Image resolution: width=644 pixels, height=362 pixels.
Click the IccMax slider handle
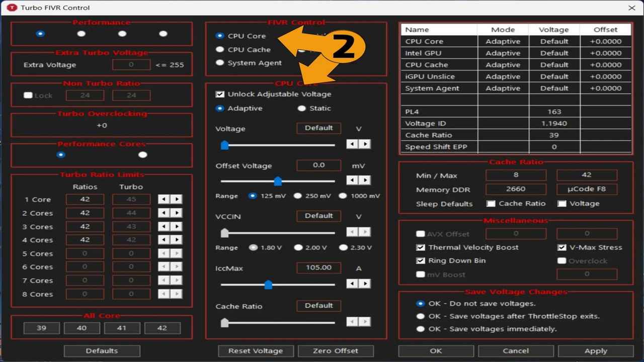pos(268,285)
